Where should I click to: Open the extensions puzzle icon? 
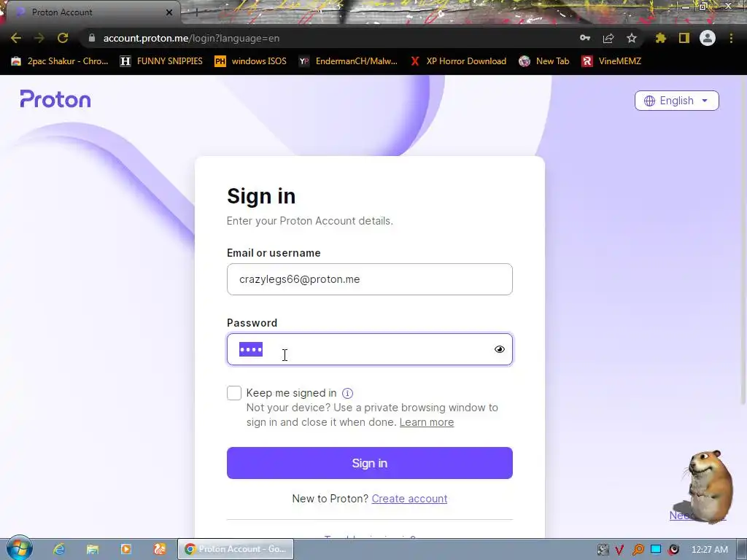coord(660,38)
